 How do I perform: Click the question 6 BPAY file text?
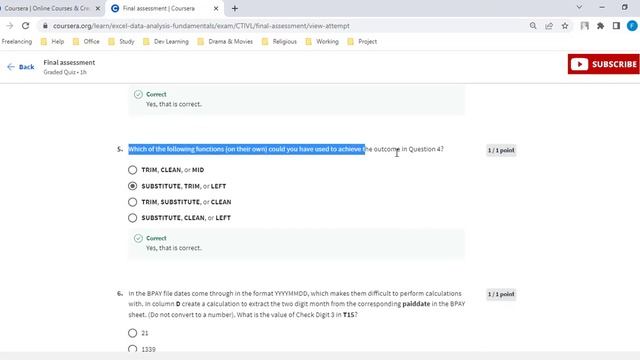(x=297, y=304)
